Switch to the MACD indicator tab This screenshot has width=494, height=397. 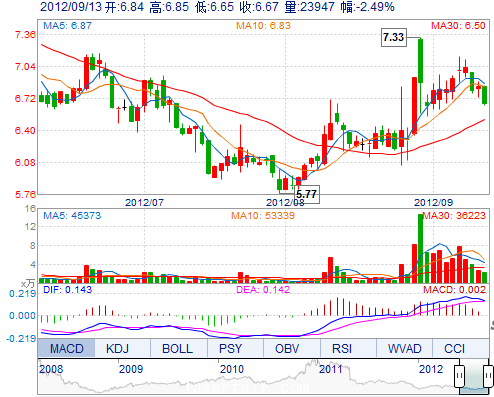(x=66, y=348)
